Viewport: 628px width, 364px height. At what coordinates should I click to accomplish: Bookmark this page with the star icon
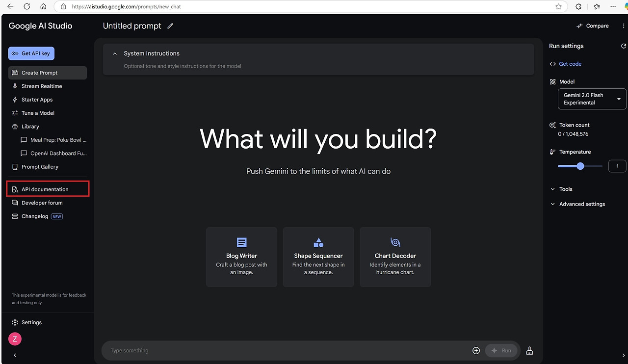coord(558,7)
